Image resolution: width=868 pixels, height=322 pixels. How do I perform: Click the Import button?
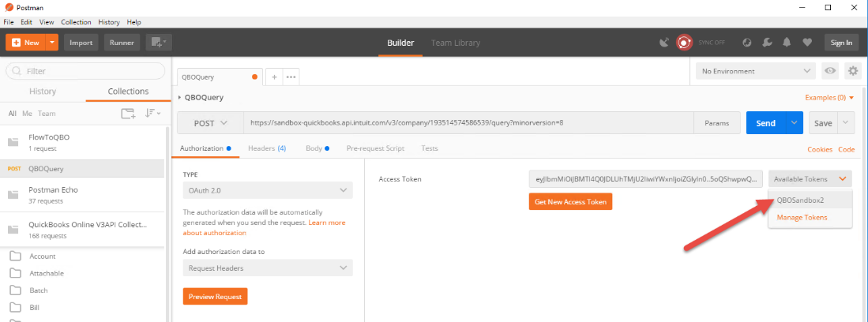point(81,43)
